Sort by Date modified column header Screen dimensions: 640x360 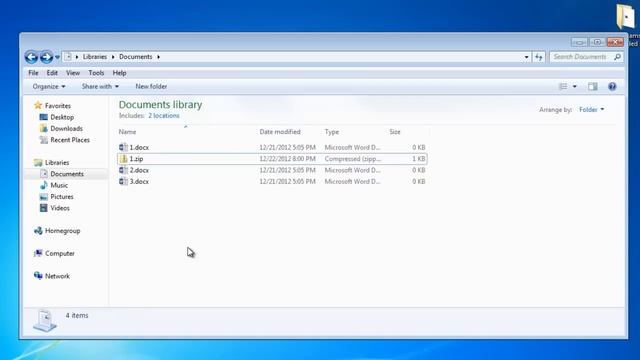(x=280, y=132)
